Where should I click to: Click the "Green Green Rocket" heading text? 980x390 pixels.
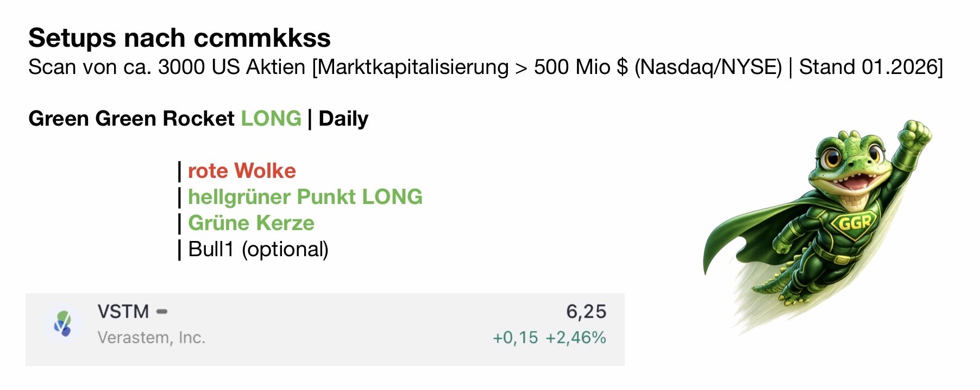(x=131, y=119)
